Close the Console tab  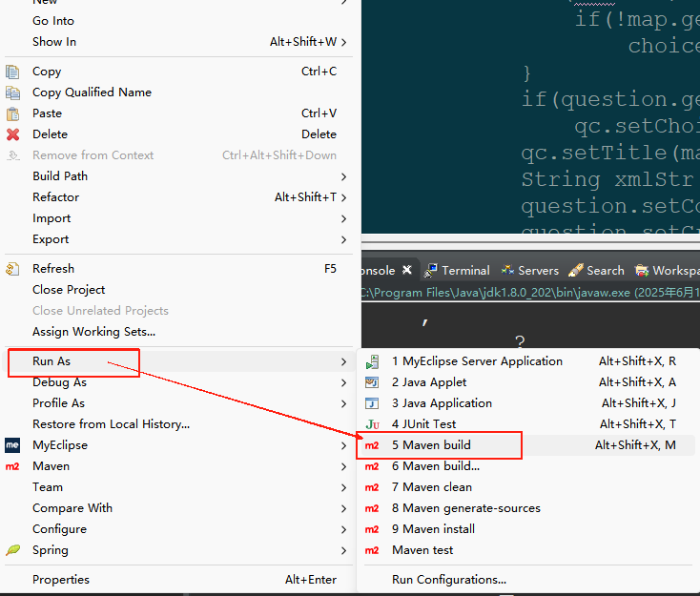407,271
